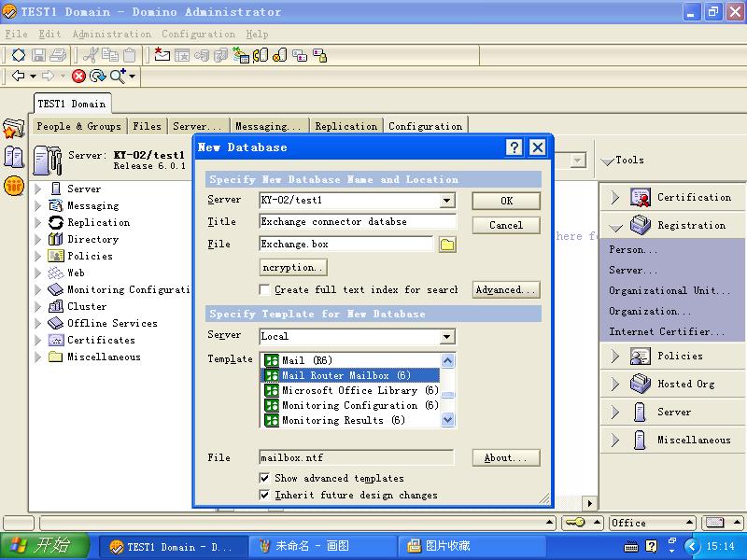Click the Advanced button

click(x=506, y=289)
